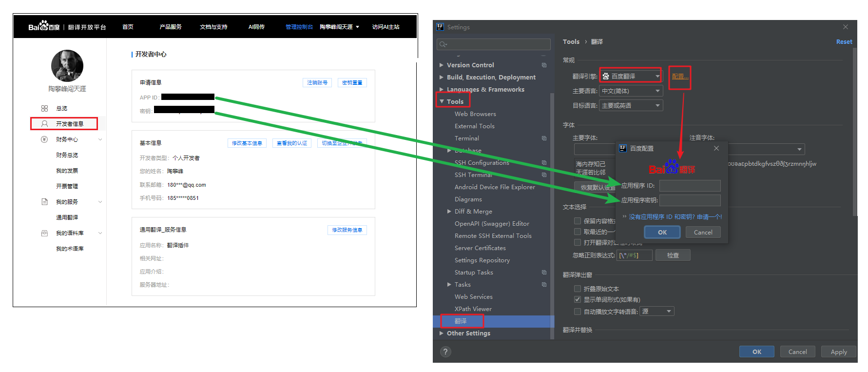Expand the Other Settings node
Image resolution: width=868 pixels, height=372 pixels.
[441, 333]
